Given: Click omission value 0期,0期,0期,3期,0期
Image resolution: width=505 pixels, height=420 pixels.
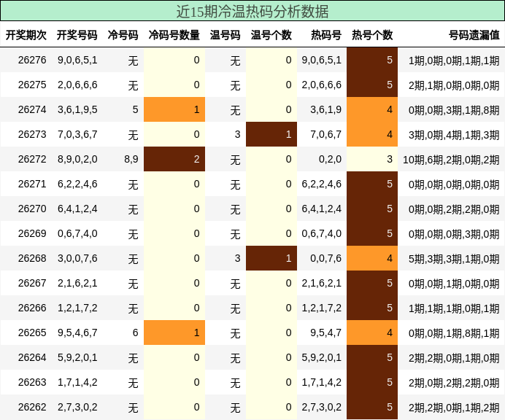Looking at the screenshot, I should point(454,233).
